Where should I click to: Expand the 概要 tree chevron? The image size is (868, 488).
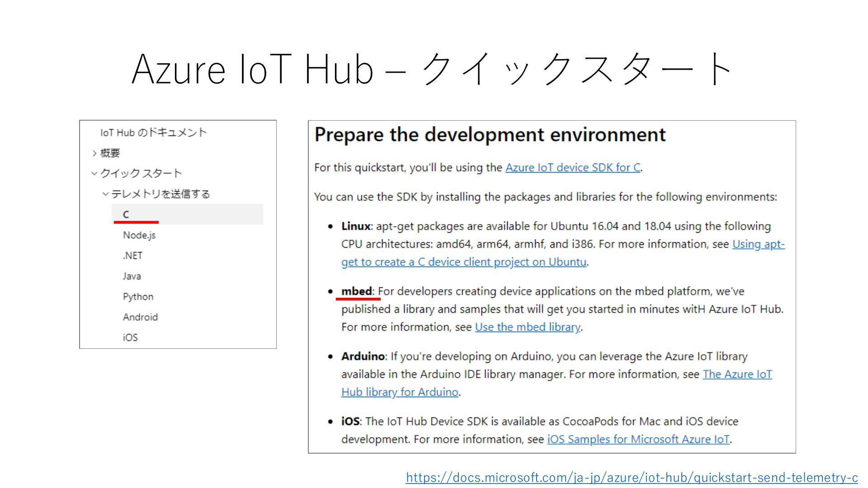click(94, 154)
